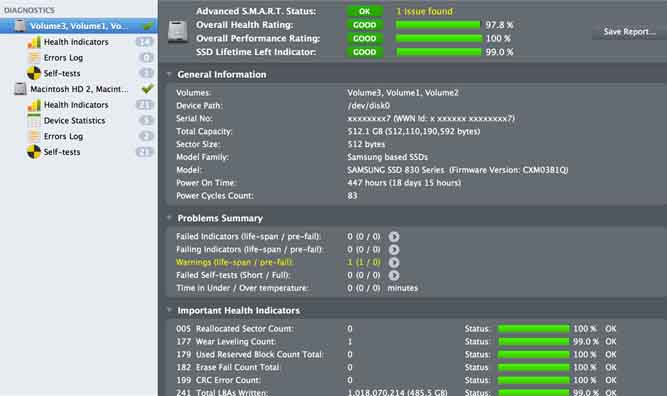Screen dimensions: 667x396
Task: Open details arrow for Warnings row
Action: point(394,262)
